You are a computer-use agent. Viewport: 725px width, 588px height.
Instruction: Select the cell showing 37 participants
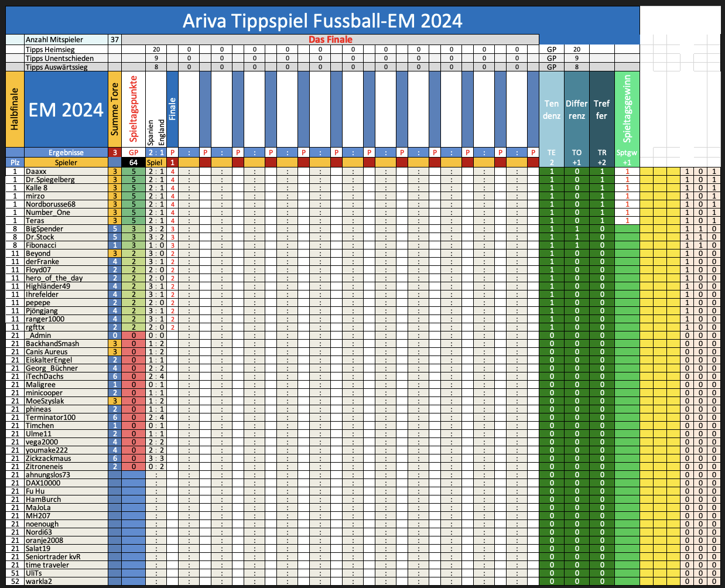pos(115,40)
